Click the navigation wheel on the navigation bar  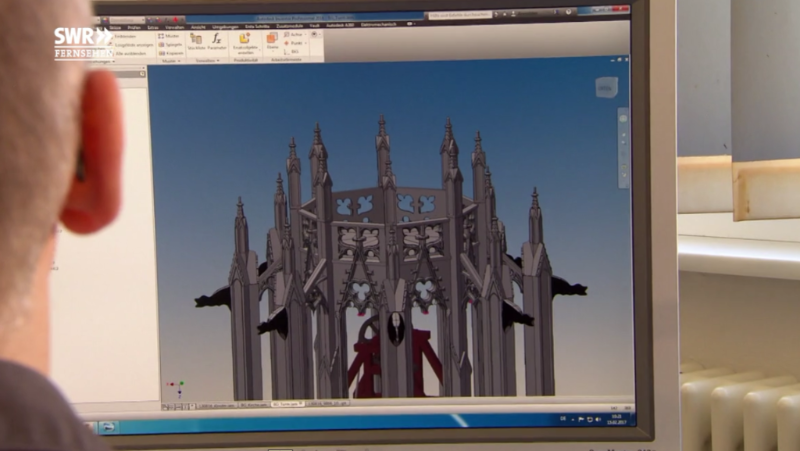coord(623,118)
